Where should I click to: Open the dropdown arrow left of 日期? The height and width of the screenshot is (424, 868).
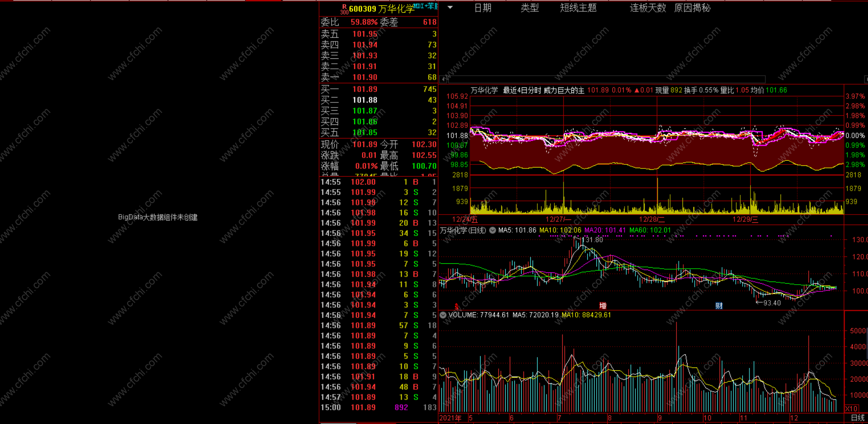click(450, 7)
